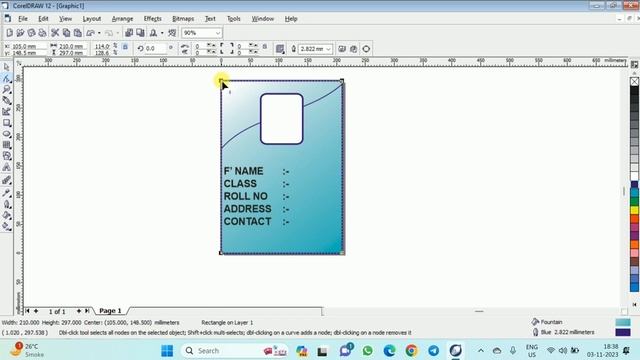Click the Undo icon in toolbar
640x360 pixels.
tap(91, 33)
